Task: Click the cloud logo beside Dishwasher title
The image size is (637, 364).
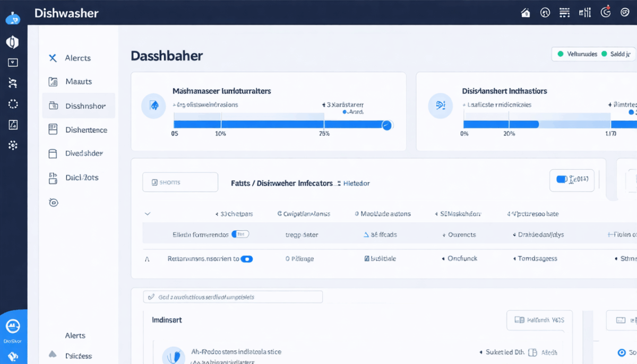Action: pos(13,19)
